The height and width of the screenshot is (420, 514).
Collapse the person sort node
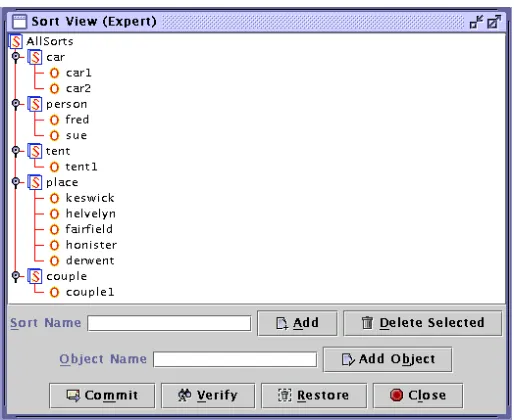coord(16,104)
